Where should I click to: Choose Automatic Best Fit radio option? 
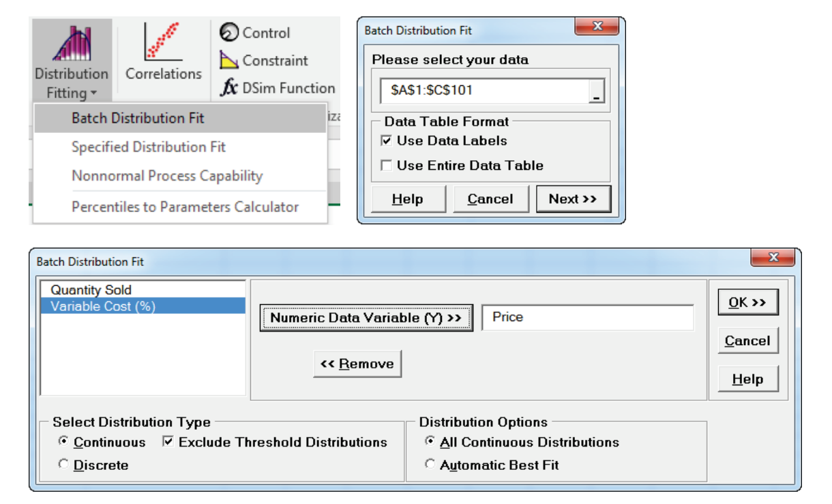430,465
